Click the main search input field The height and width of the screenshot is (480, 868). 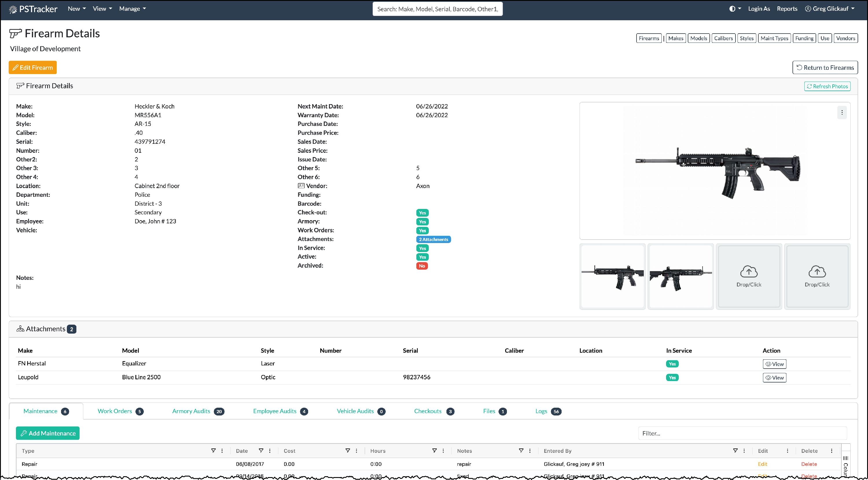[437, 9]
